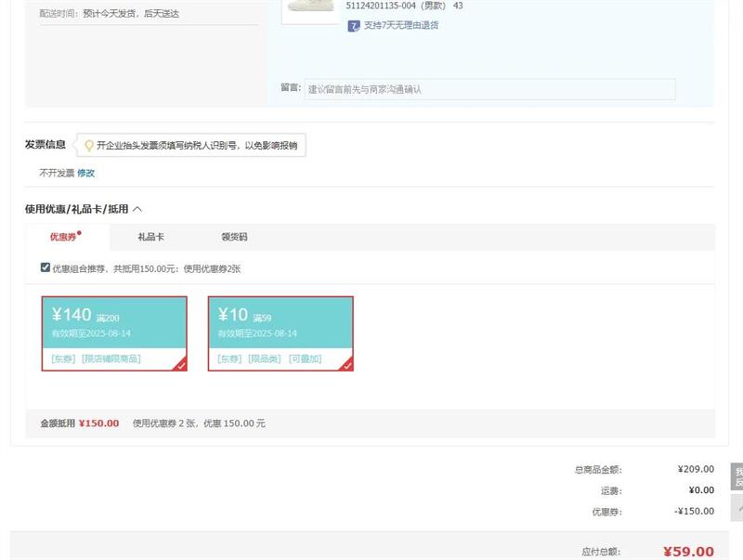743x560 pixels.
Task: Click the 限店铺限商品 tag on ¥140 coupon
Action: pos(111,358)
